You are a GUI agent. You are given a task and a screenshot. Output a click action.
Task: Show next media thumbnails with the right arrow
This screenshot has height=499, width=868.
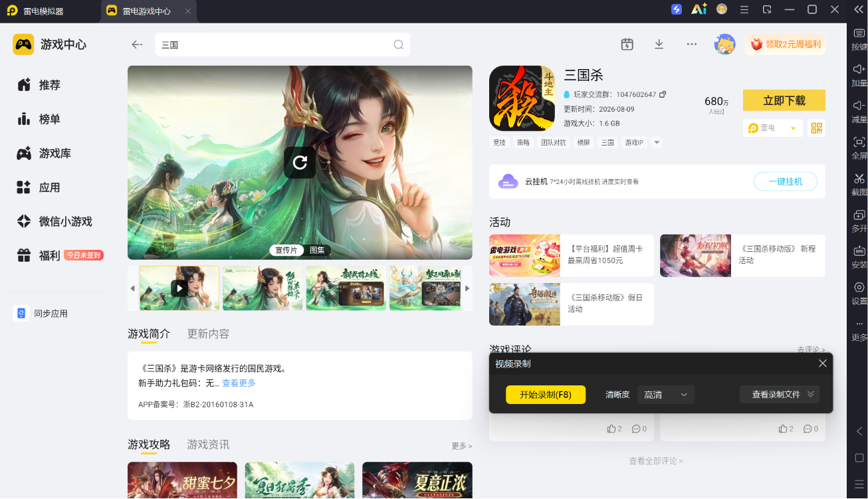[x=467, y=288]
